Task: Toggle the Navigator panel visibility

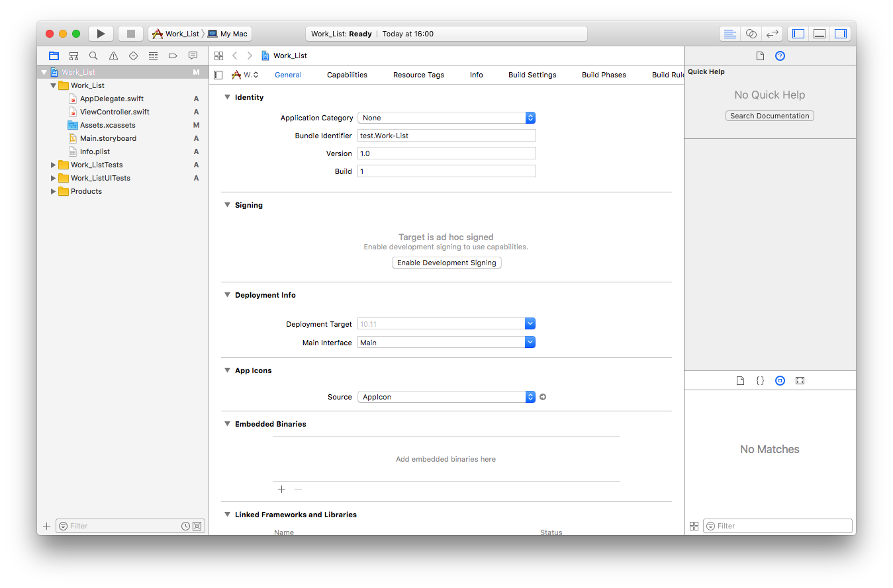Action: click(x=798, y=34)
